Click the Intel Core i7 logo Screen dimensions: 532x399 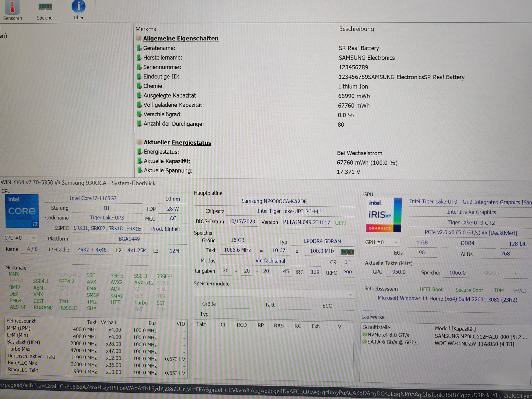click(22, 211)
